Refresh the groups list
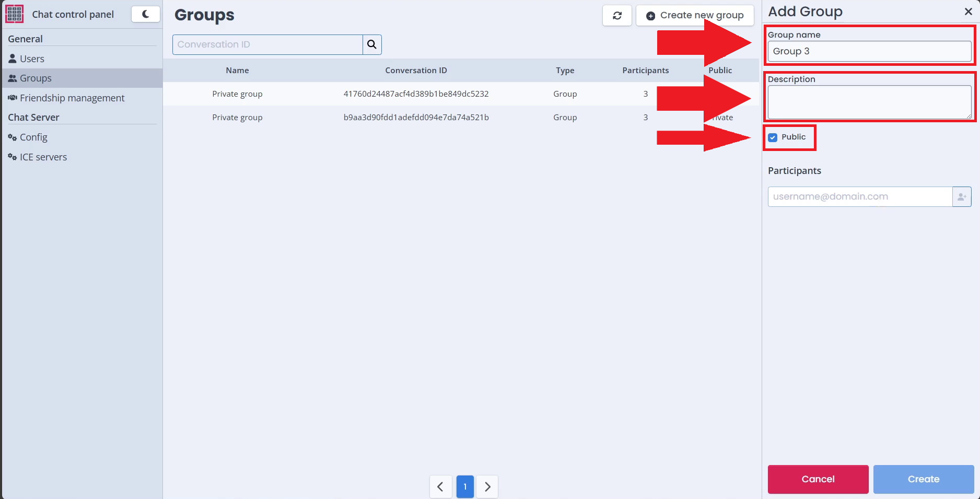This screenshot has width=980, height=499. [617, 16]
